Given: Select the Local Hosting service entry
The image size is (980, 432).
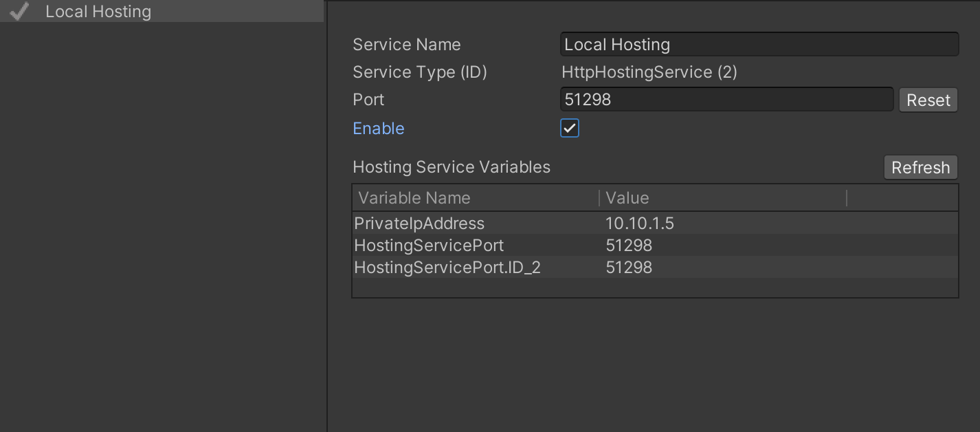Looking at the screenshot, I should pos(98,11).
